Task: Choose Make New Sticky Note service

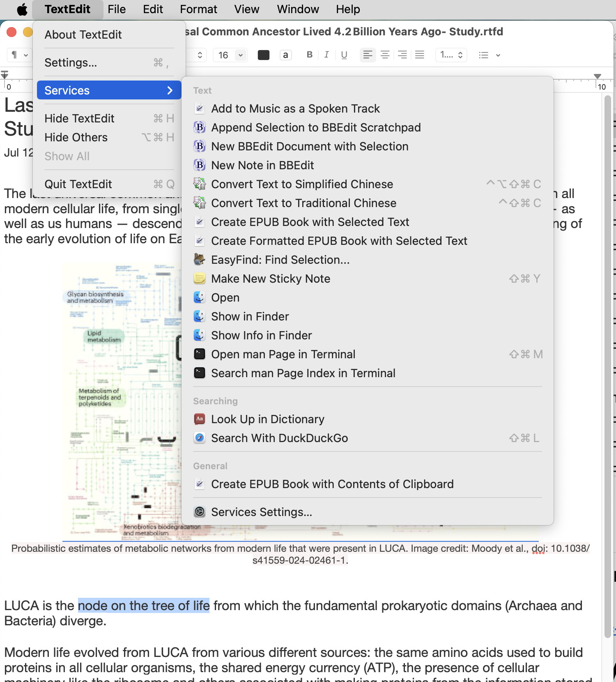Action: point(368,279)
